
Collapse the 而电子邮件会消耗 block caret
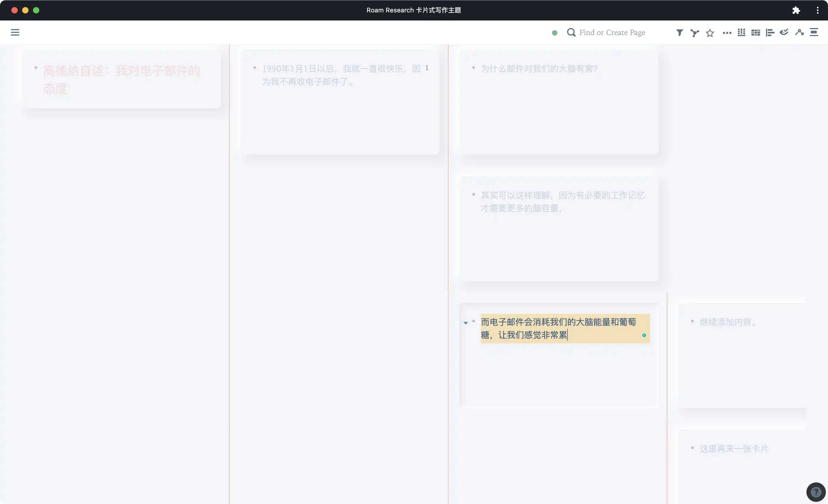pos(466,323)
